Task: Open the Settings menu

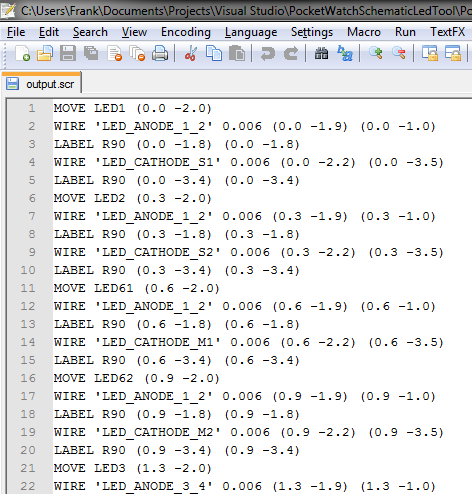Action: 312,32
